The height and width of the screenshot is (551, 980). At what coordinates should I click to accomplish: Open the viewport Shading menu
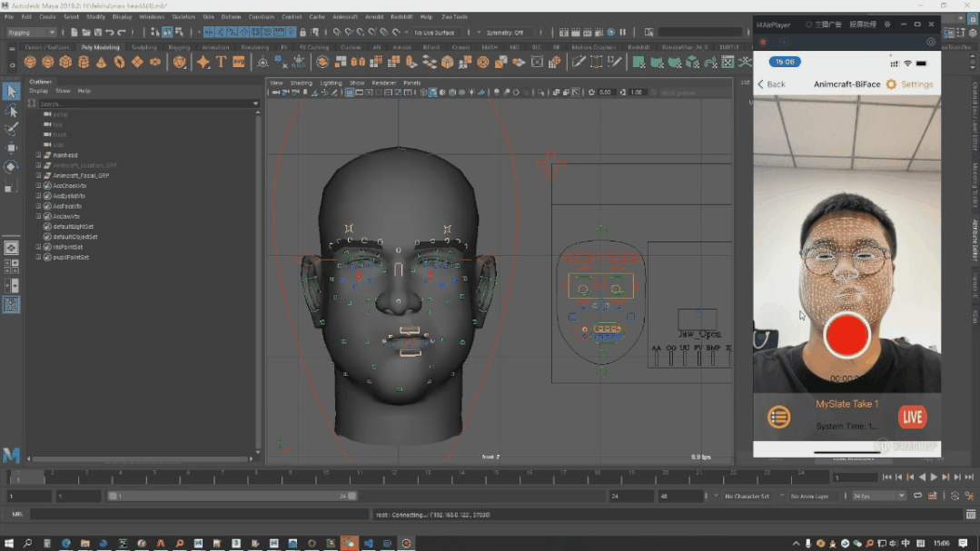coord(301,83)
